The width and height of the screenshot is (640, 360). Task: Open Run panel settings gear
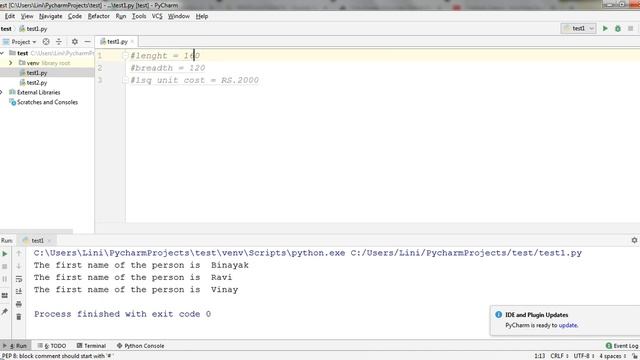(x=634, y=240)
